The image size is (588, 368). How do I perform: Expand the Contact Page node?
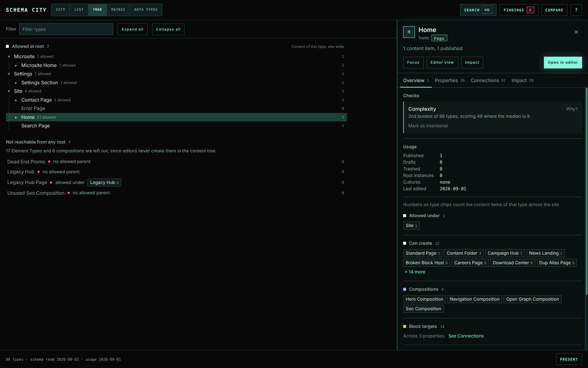point(16,100)
